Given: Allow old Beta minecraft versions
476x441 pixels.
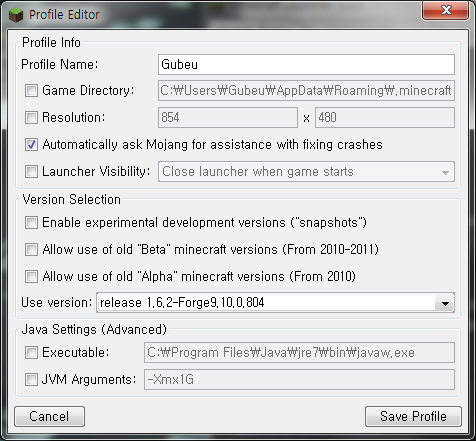Looking at the screenshot, I should pyautogui.click(x=31, y=249).
